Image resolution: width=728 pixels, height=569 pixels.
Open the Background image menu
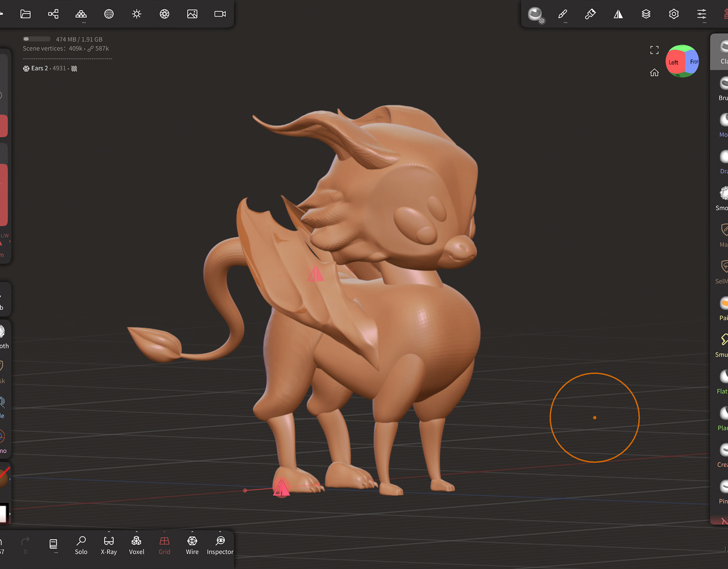click(192, 14)
